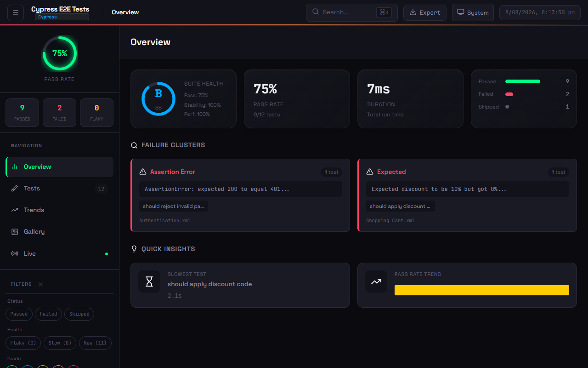Open the Tests navigation item
Image resolution: width=588 pixels, height=368 pixels.
tap(60, 189)
